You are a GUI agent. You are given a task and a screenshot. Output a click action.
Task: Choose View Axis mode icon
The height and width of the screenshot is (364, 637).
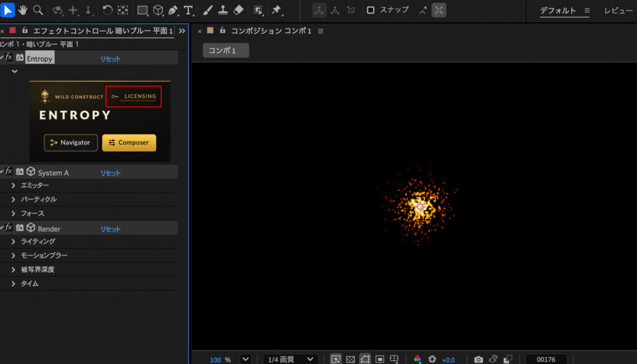[351, 10]
